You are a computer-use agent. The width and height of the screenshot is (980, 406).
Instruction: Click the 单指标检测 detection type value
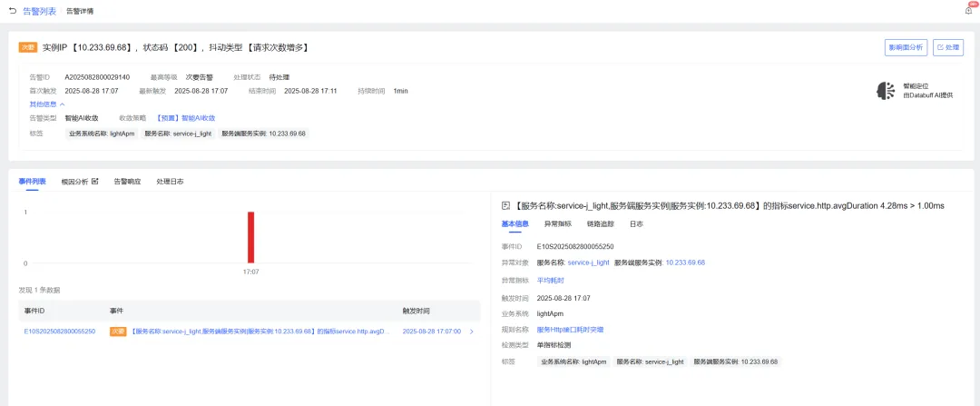coord(554,345)
